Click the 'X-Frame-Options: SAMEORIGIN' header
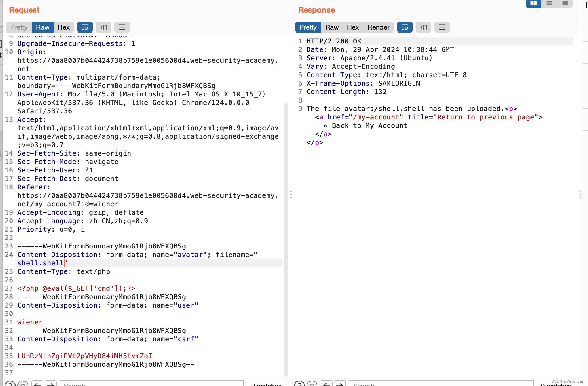Viewport: 588px width, 386px height. pos(363,83)
